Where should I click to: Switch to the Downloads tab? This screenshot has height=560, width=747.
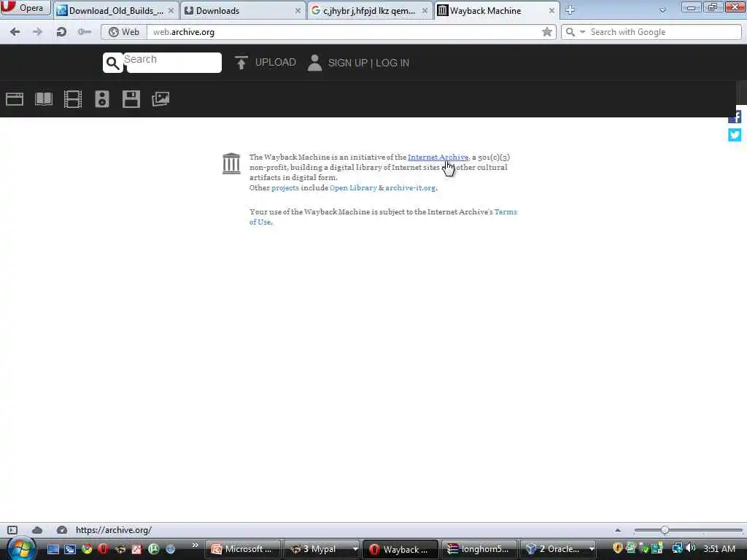[243, 10]
